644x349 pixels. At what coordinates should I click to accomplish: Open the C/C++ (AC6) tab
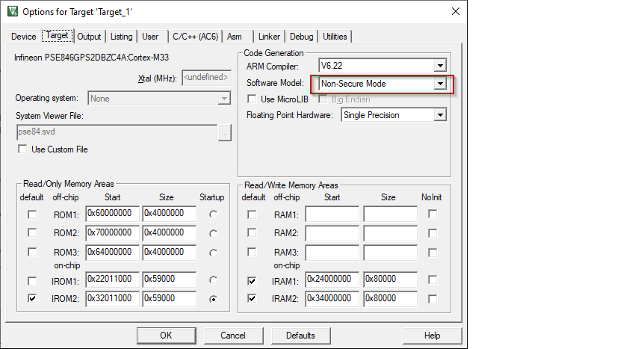pos(194,37)
